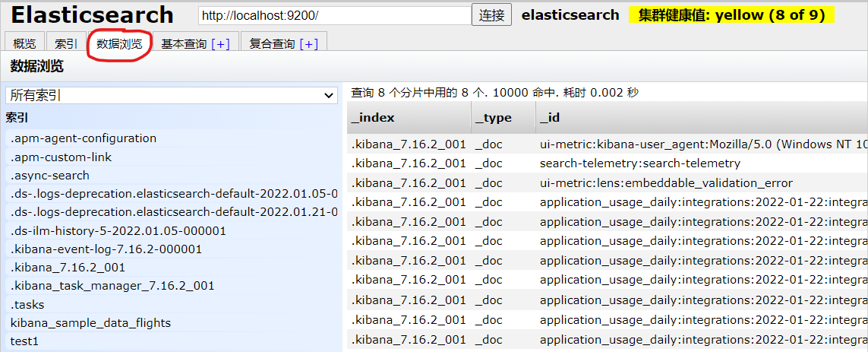Click the cluster health yellow status badge
This screenshot has width=868, height=352.
click(731, 15)
